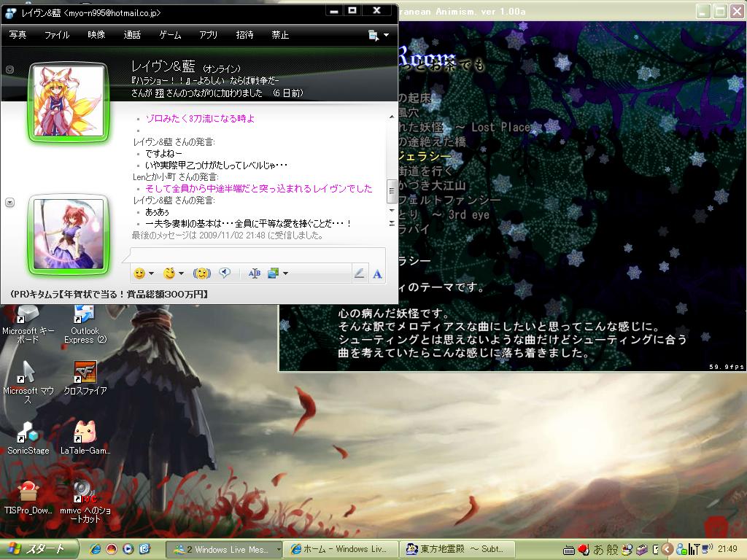Click the voice clip speech bubble icon
The image size is (747, 560).
(225, 273)
